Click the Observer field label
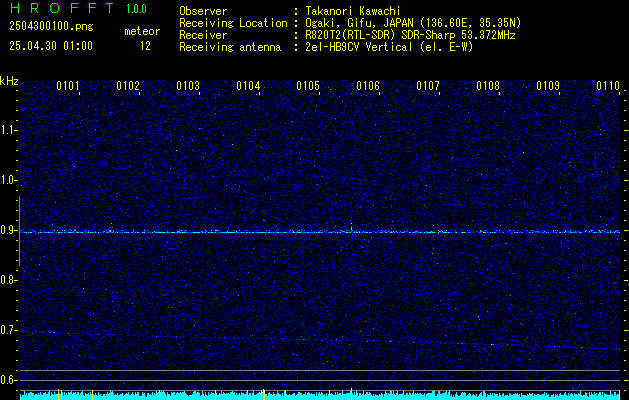629x400 pixels. coord(203,11)
